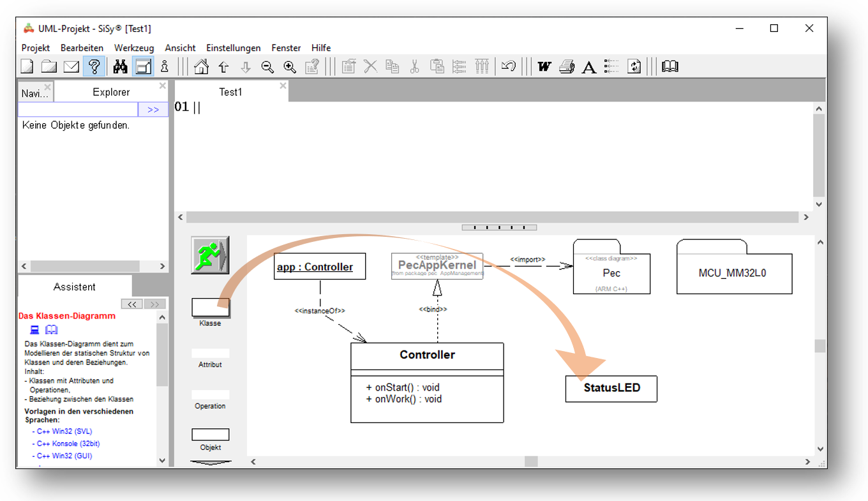This screenshot has width=868, height=501.
Task: Expand the object palette with bottom arrow
Action: 210,462
